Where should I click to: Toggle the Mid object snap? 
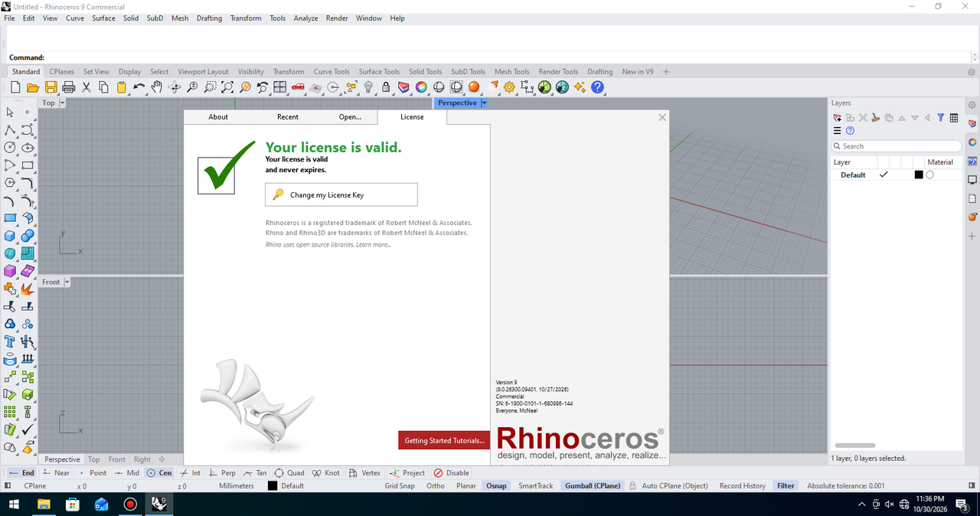126,473
